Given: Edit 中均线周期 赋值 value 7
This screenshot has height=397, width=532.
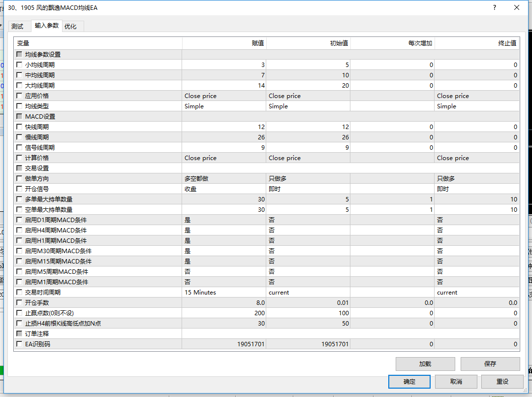Looking at the screenshot, I should point(224,75).
